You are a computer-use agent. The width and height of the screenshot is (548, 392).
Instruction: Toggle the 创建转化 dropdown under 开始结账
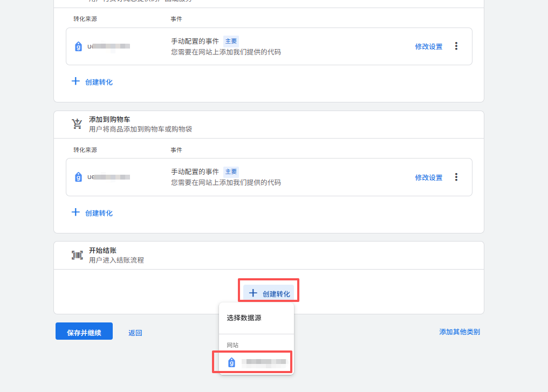click(269, 293)
